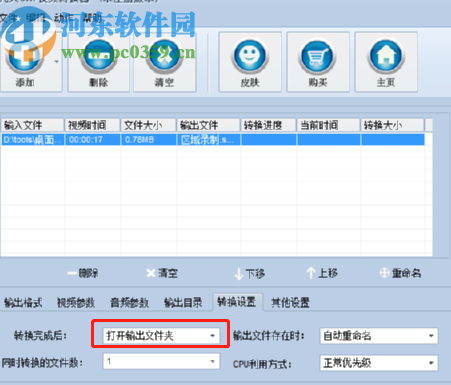Click the 视频时间 column header

point(92,125)
